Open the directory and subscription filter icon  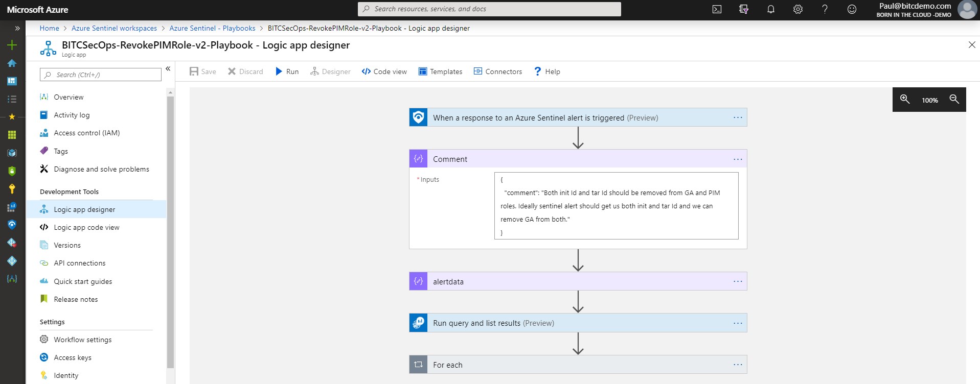click(744, 9)
